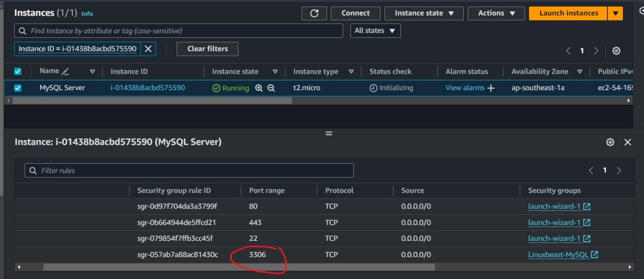Click inside the Filter rules search box
Viewport: 644px width, 279px height.
[189, 170]
